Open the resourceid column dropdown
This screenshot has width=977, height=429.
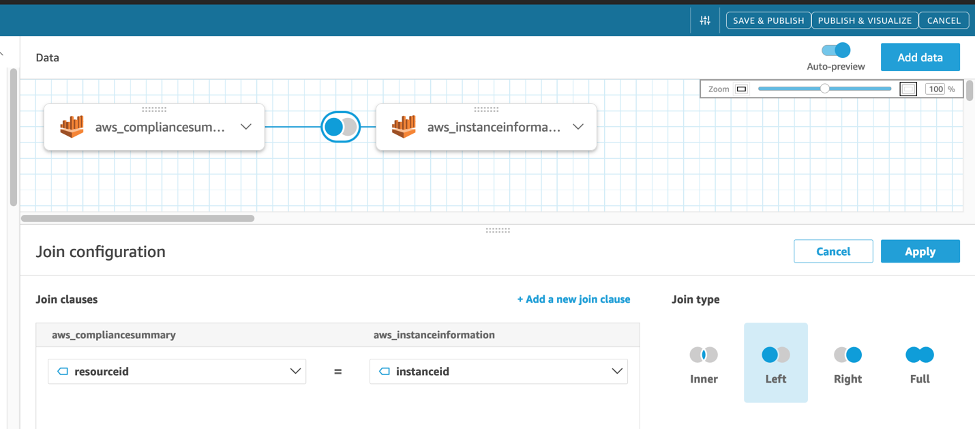click(x=177, y=372)
